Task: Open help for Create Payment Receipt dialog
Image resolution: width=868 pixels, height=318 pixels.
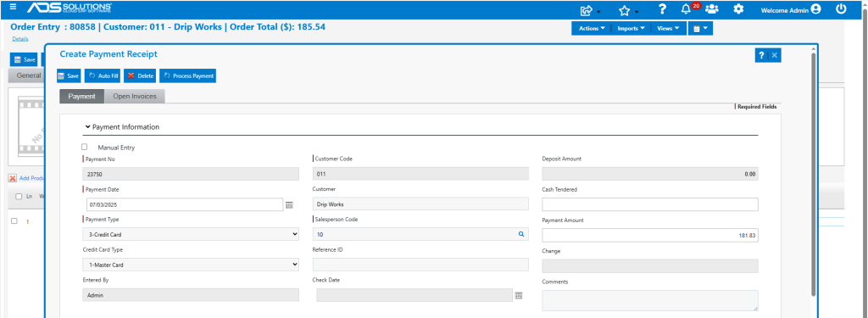Action: (x=761, y=55)
